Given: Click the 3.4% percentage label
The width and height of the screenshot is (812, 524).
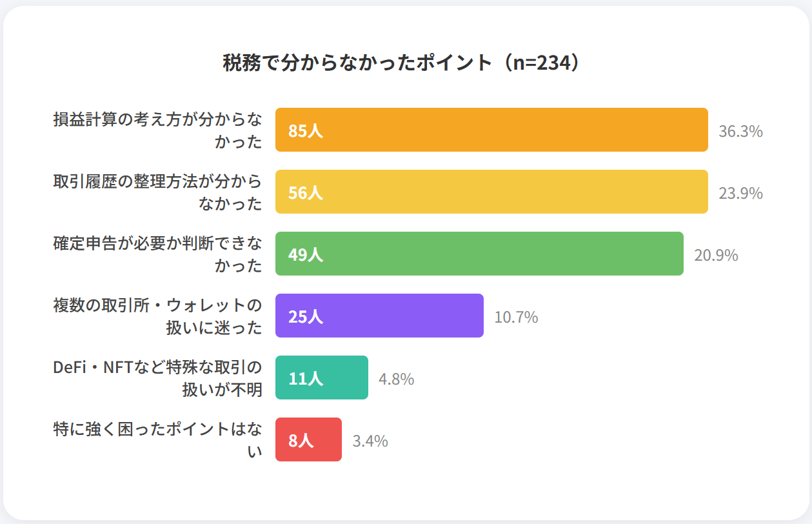Looking at the screenshot, I should point(370,441).
